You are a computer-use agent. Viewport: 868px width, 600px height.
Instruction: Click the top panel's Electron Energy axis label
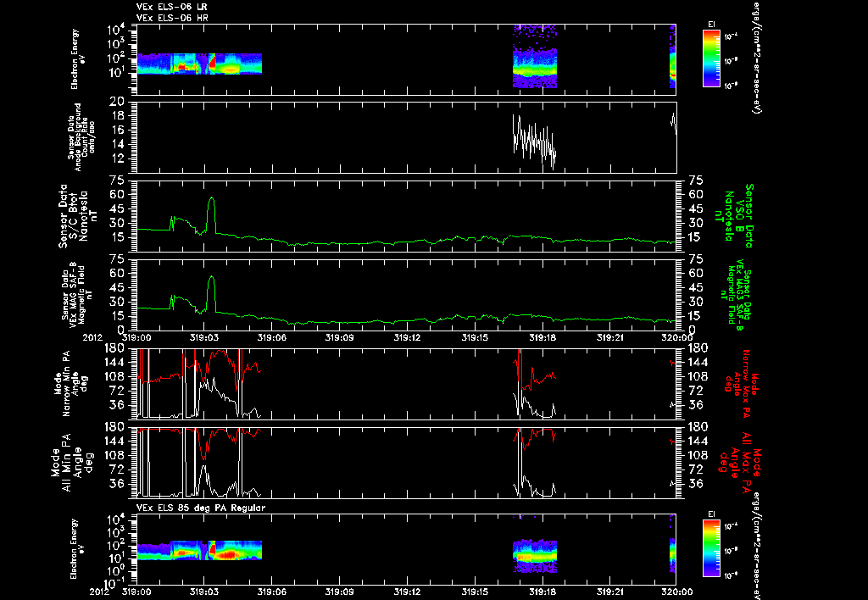tap(78, 59)
